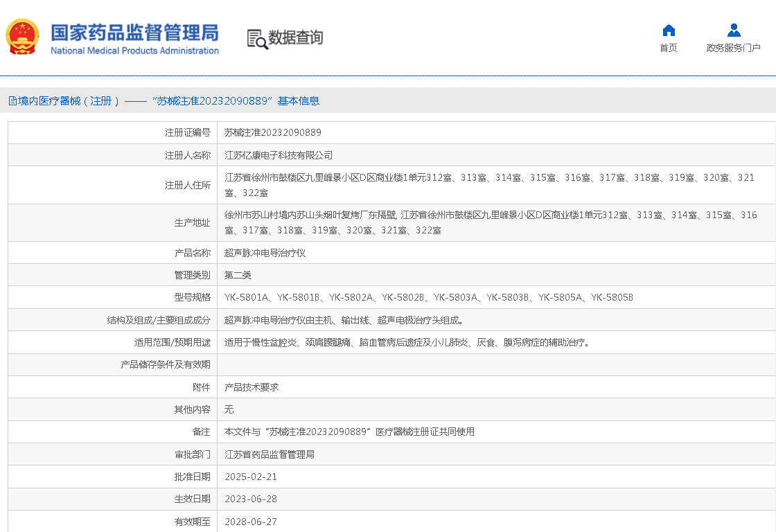
Task: Click the expiry date 2028-06-27
Action: pyautogui.click(x=251, y=522)
